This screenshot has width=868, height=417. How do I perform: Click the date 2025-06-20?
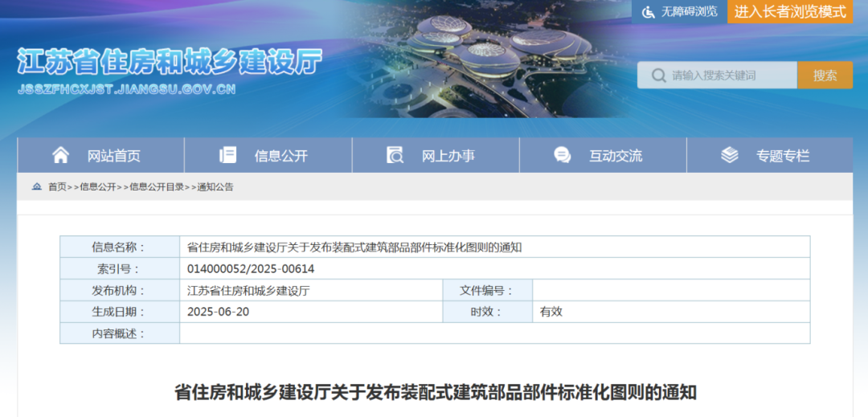(x=218, y=312)
